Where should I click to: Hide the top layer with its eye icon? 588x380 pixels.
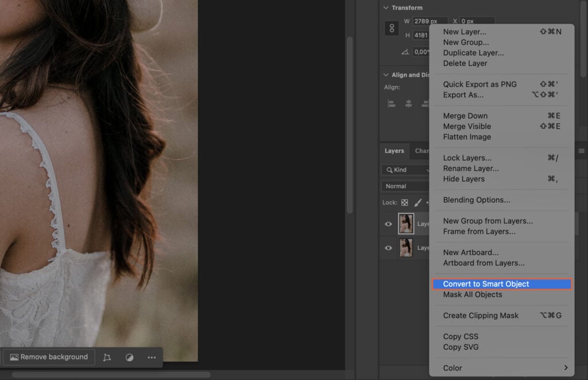click(x=389, y=224)
